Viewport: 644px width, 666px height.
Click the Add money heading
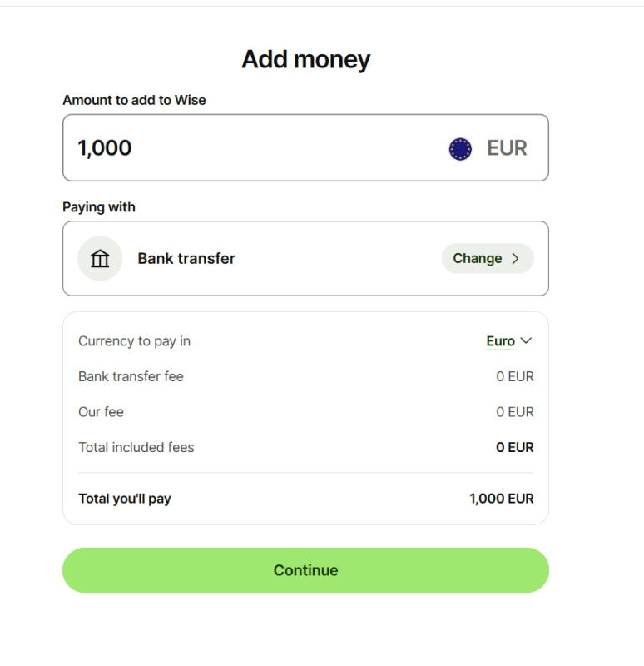click(x=305, y=59)
